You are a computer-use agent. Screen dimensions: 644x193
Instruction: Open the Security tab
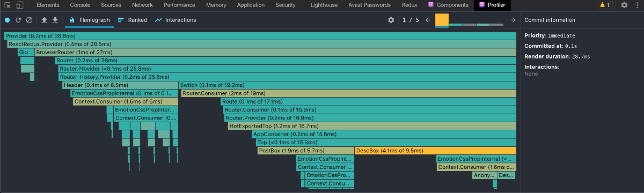pyautogui.click(x=286, y=5)
